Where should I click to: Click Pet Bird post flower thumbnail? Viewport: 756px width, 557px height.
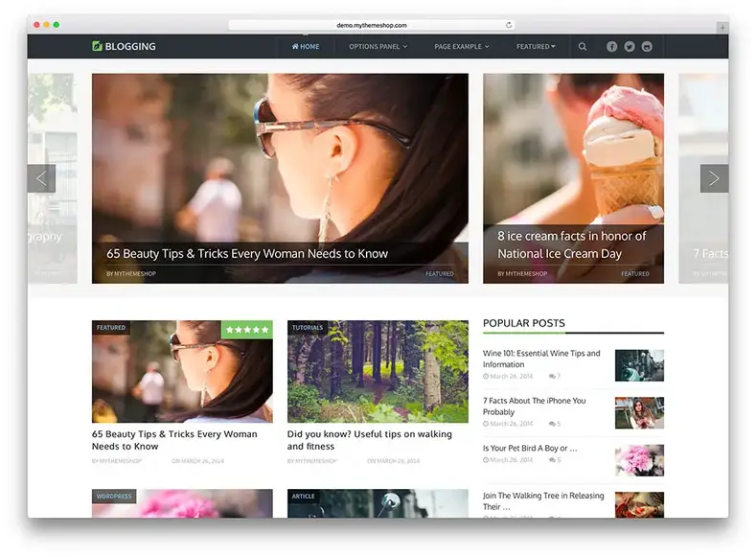(x=639, y=460)
